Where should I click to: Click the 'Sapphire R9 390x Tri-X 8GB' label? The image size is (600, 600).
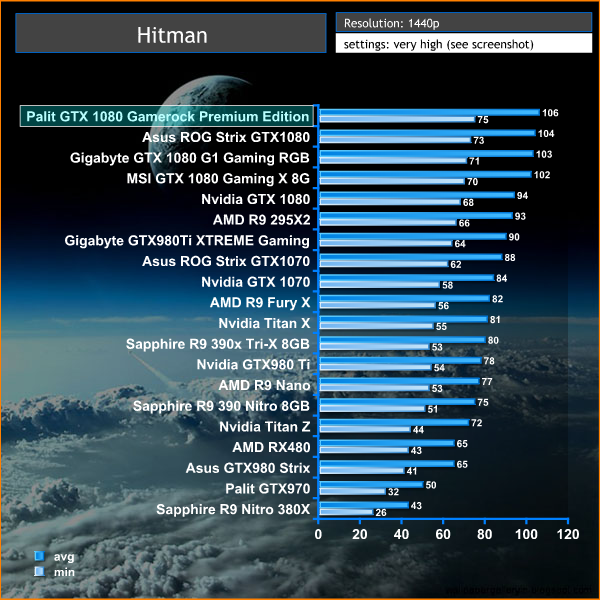pos(218,344)
